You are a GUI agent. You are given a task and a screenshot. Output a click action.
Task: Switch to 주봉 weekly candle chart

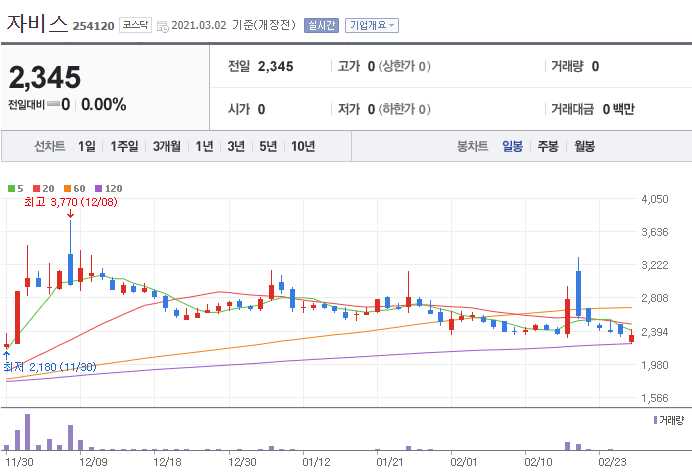click(548, 146)
